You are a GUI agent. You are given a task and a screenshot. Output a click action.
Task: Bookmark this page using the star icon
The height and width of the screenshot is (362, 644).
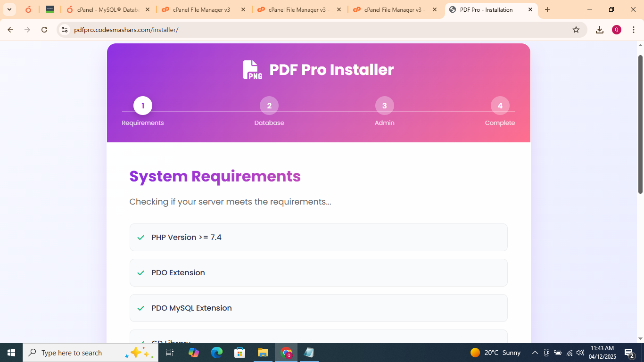point(576,29)
